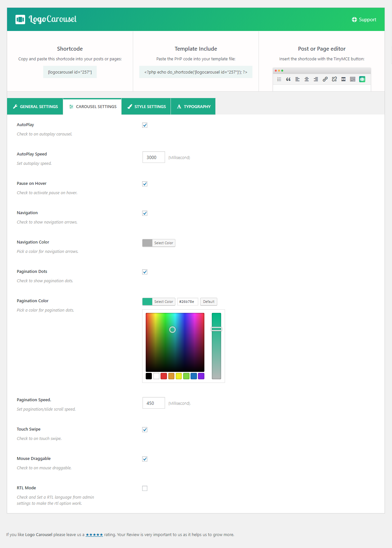Uncheck the Pause on Hover option
Viewport: 392px width, 548px height.
pos(145,184)
